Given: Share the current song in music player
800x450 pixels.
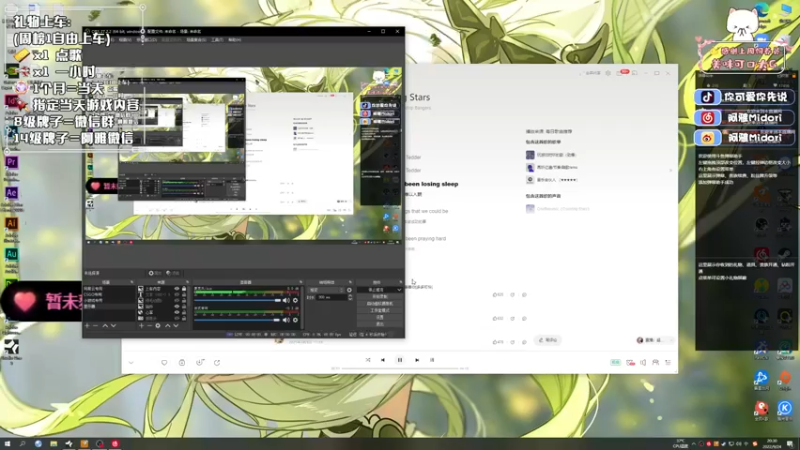Looking at the screenshot, I should 217,362.
